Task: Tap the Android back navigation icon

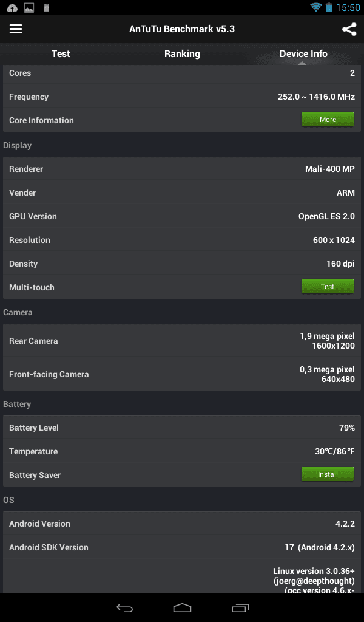Action: [124, 607]
